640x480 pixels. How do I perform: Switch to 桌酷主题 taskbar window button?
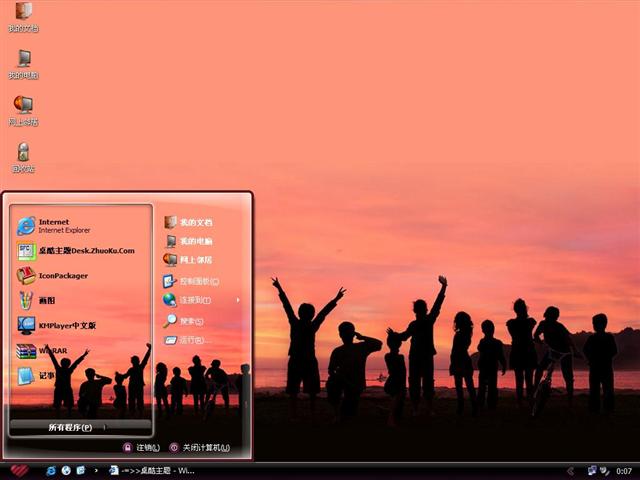pos(152,471)
